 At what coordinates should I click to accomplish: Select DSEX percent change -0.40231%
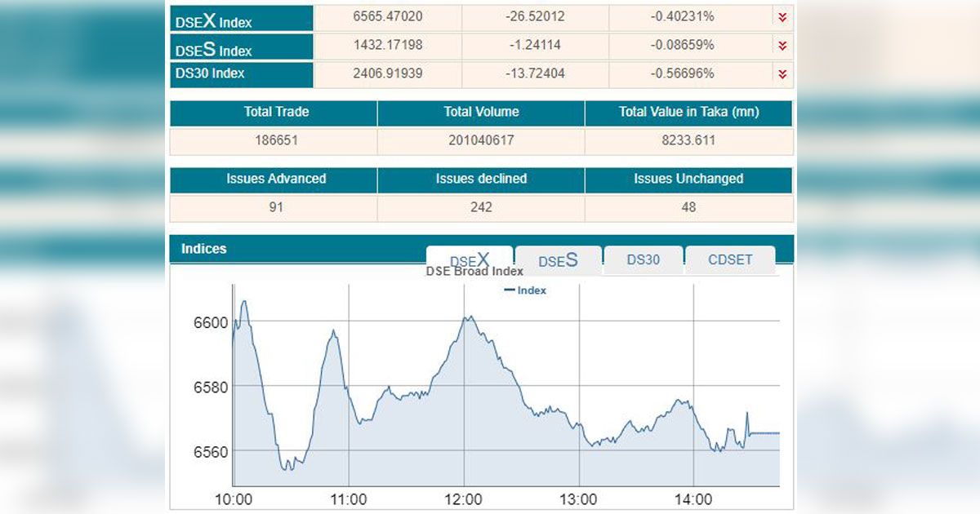[683, 16]
